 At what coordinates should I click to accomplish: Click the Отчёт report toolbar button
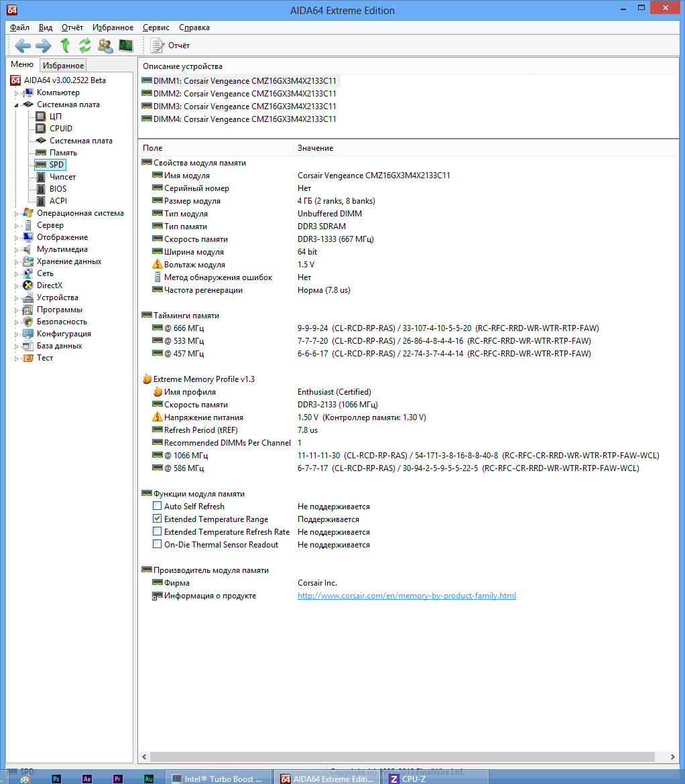point(170,46)
